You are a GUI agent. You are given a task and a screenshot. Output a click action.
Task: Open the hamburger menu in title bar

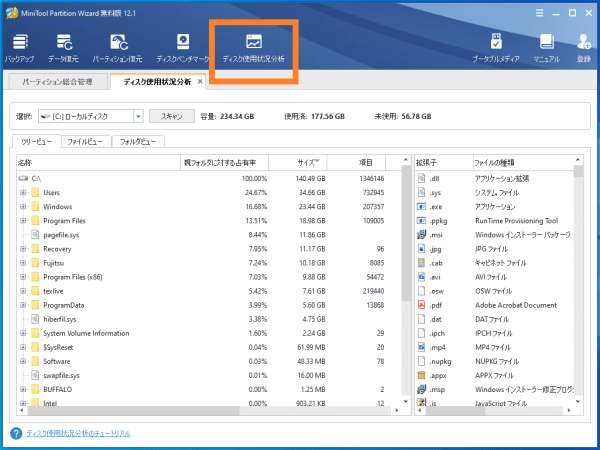540,13
